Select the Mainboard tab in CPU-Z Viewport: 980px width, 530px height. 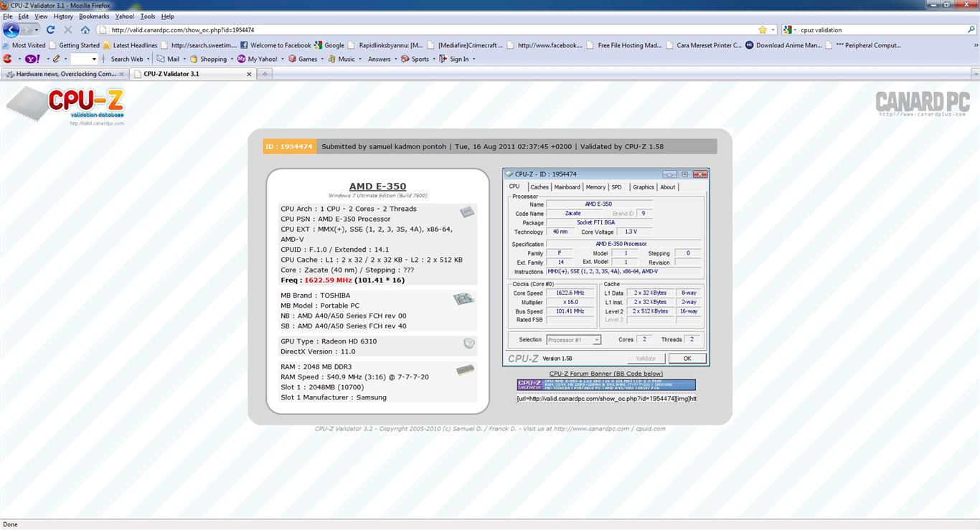point(567,187)
